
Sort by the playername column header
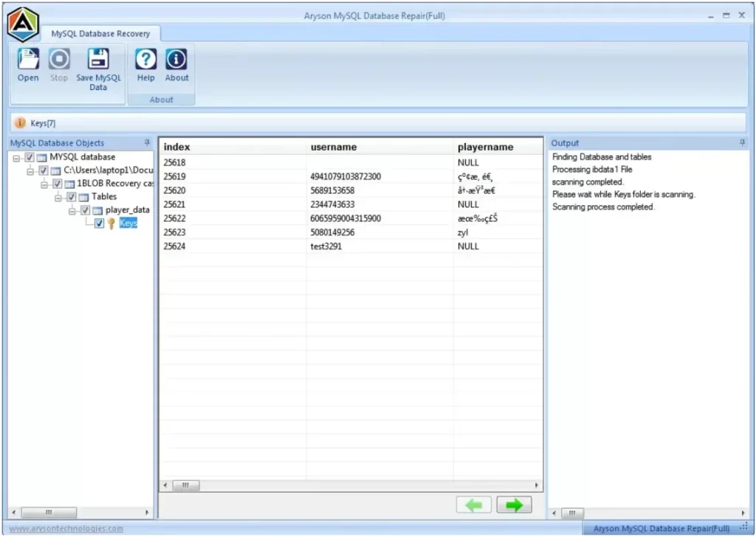(x=498, y=147)
